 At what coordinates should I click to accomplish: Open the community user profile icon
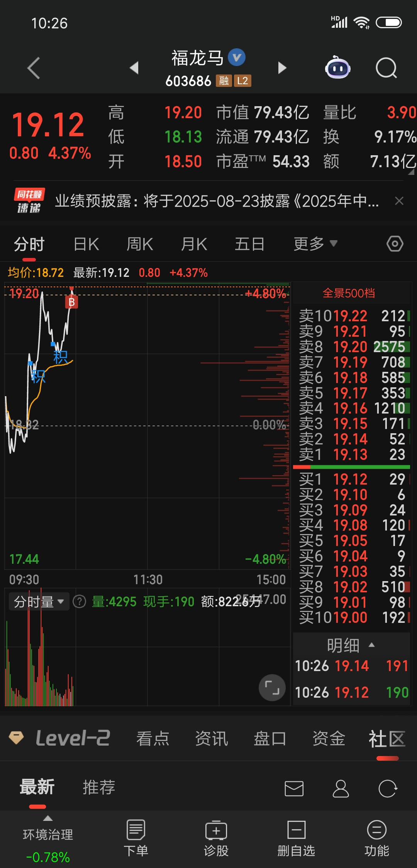point(341,788)
